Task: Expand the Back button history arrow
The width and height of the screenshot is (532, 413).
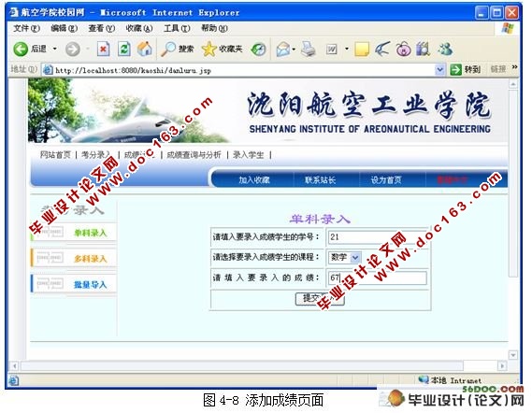Action: point(55,50)
